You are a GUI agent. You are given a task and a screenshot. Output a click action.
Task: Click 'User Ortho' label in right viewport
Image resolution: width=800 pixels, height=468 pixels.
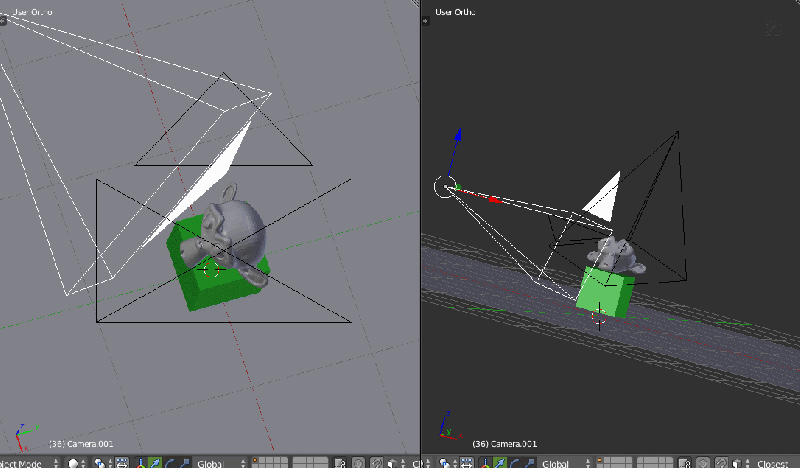pos(455,11)
